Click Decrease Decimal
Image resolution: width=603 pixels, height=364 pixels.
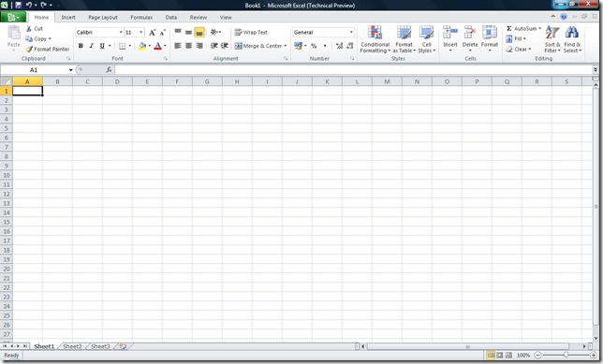[x=350, y=46]
